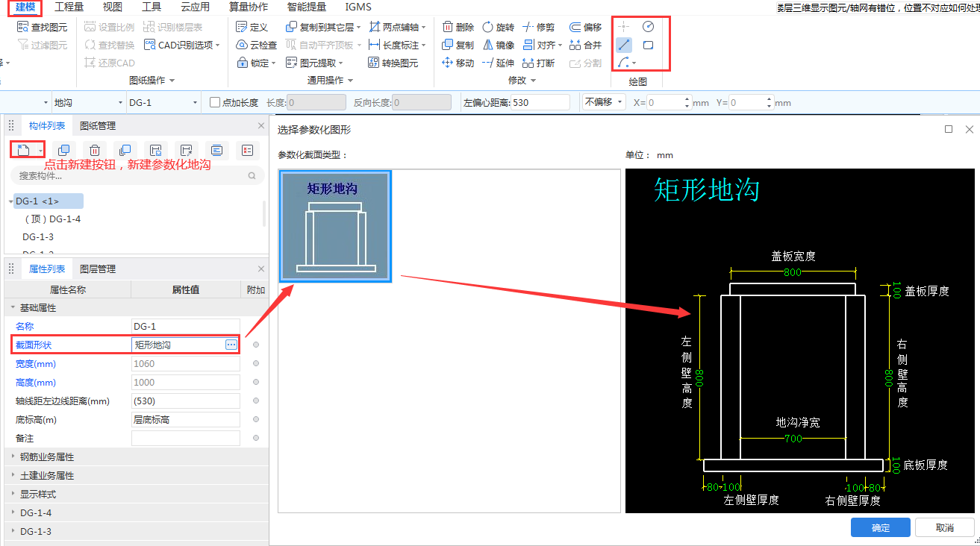Click the 复制 copy tool in modify group
The image size is (980, 546).
click(458, 45)
